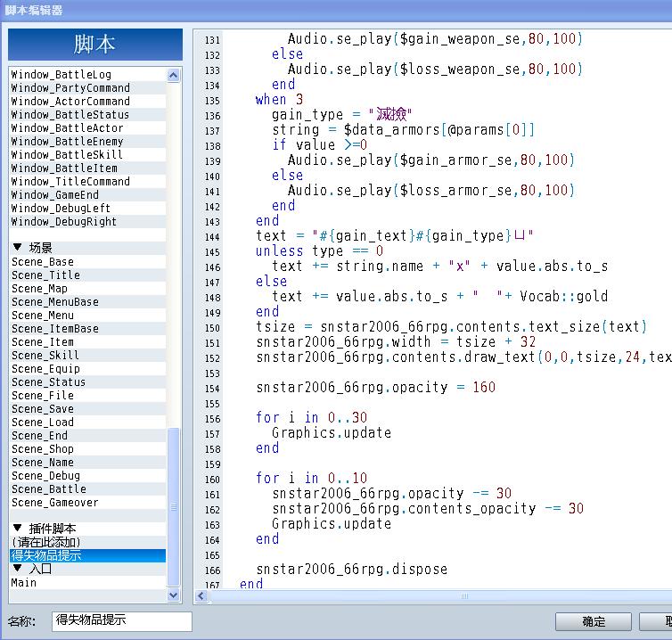672x640 pixels.
Task: Click script list scroll down arrow
Action: [x=173, y=595]
